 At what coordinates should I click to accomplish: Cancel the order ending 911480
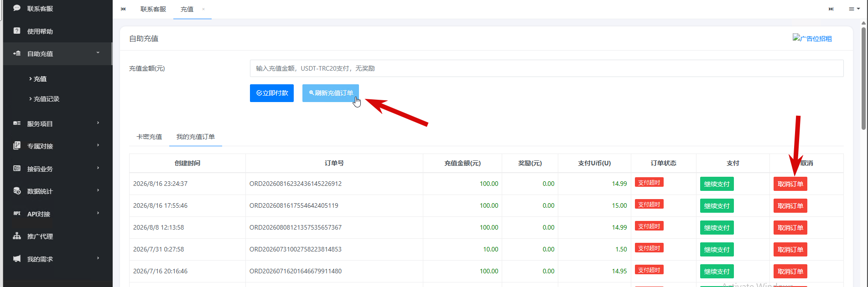[790, 272]
